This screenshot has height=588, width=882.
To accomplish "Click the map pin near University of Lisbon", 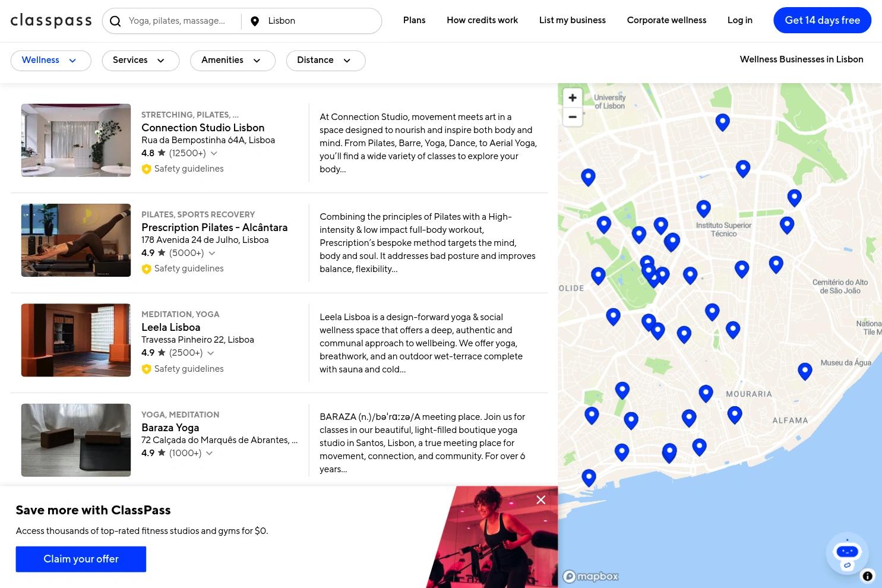I will pos(722,122).
